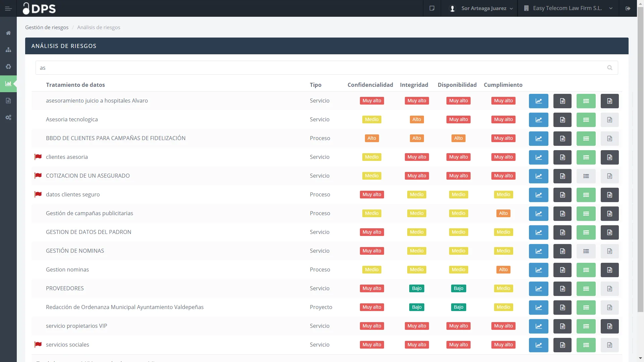Open light report icon for Asesoria tecnologica
The height and width of the screenshot is (362, 644).
[609, 120]
